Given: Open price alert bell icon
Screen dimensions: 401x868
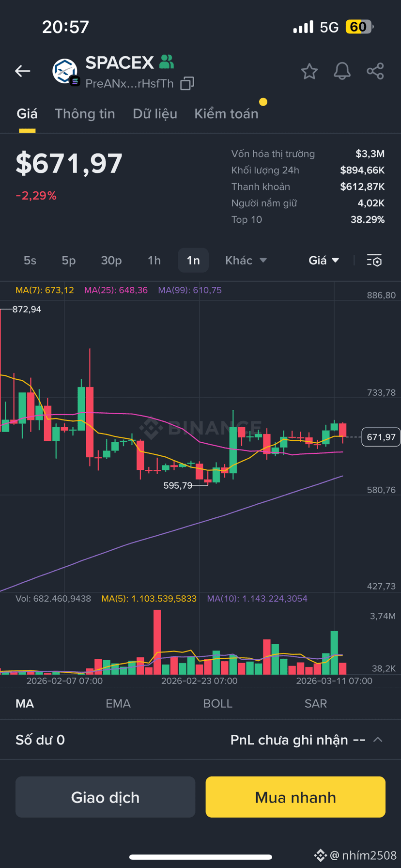Looking at the screenshot, I should [342, 71].
